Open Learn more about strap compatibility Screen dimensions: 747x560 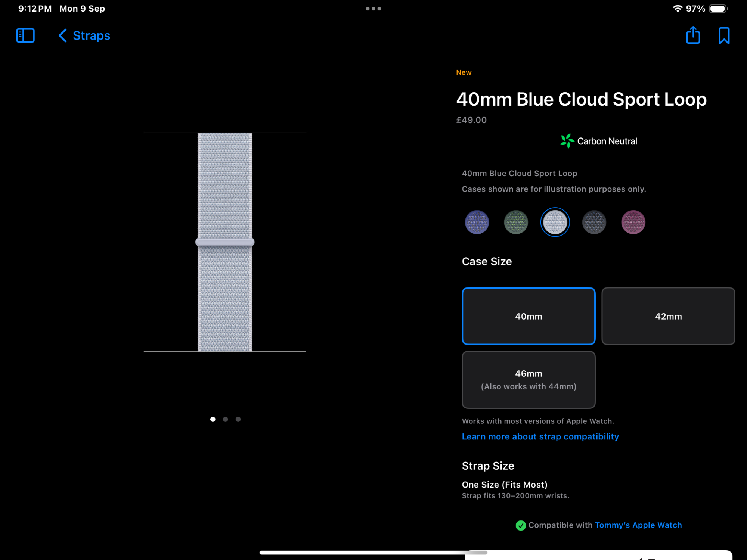coord(540,436)
